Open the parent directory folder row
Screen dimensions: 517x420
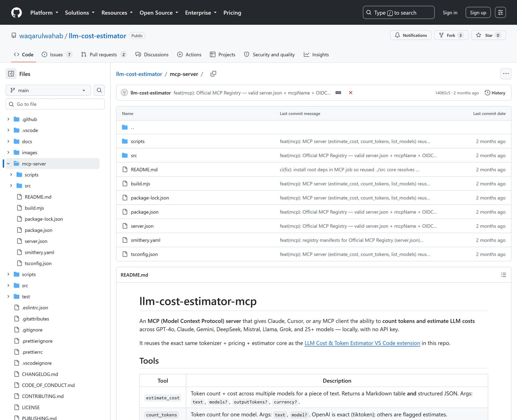click(313, 128)
